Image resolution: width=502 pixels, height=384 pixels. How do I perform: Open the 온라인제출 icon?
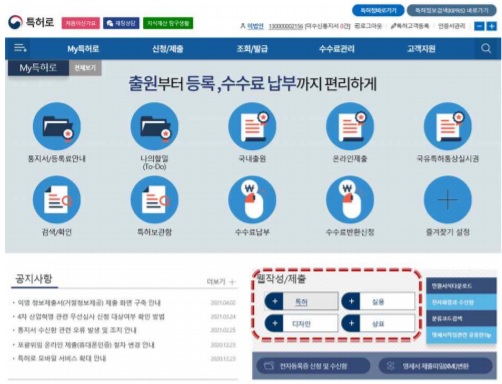[x=350, y=126]
